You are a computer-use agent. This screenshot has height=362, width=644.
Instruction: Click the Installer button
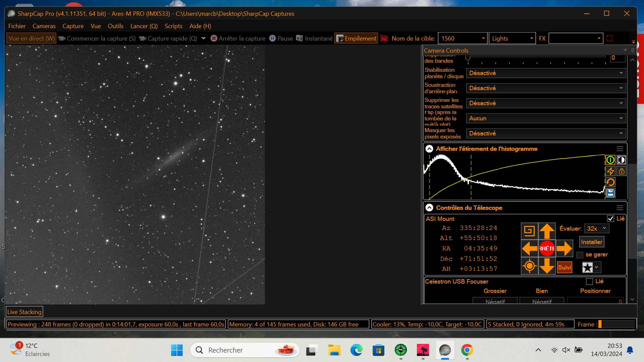pos(591,242)
